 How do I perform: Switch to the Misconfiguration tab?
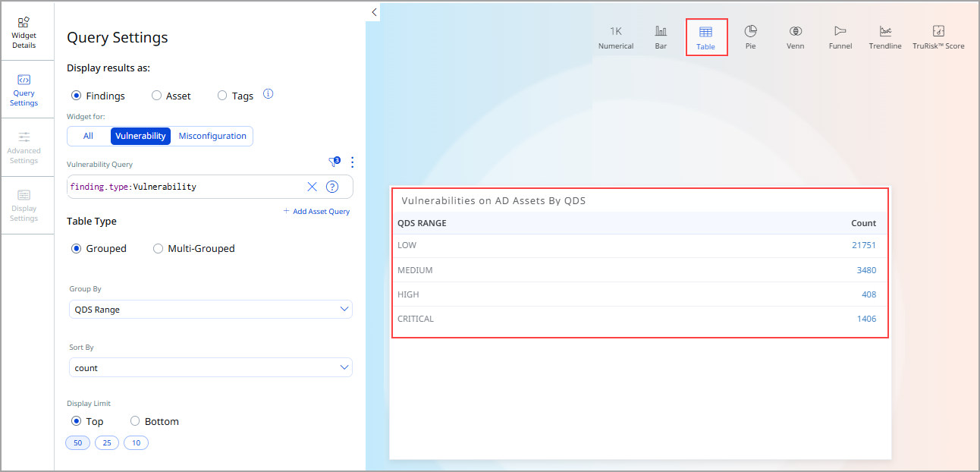pos(212,136)
